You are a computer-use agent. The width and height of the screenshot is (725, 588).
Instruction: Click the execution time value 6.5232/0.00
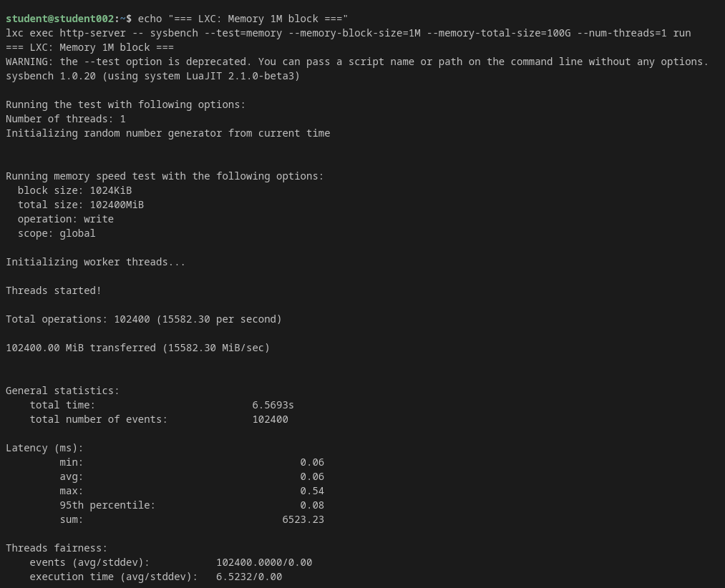coord(249,577)
